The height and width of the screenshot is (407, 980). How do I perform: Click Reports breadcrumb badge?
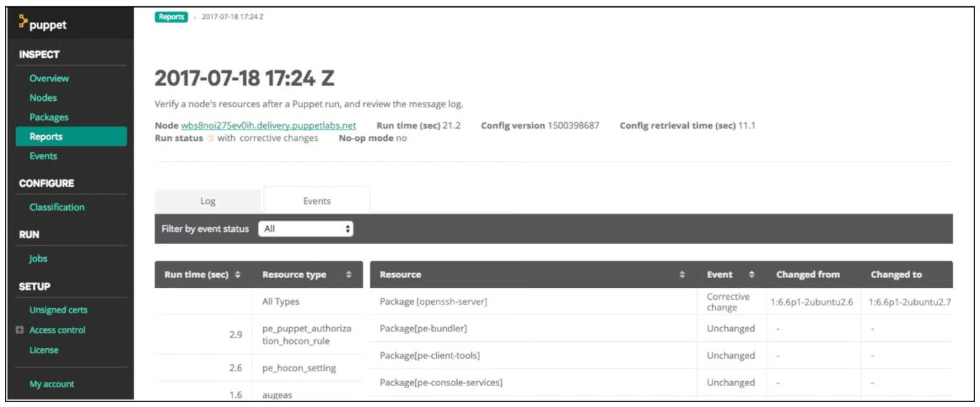(x=171, y=18)
